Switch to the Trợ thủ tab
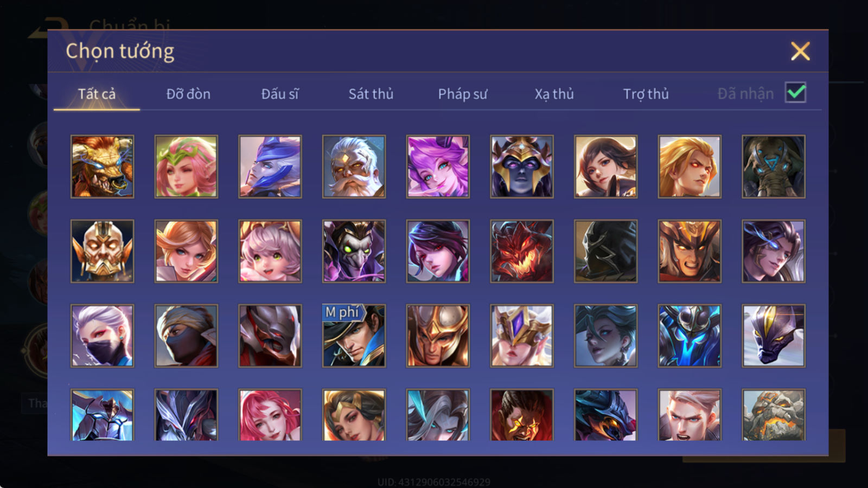 pos(646,94)
